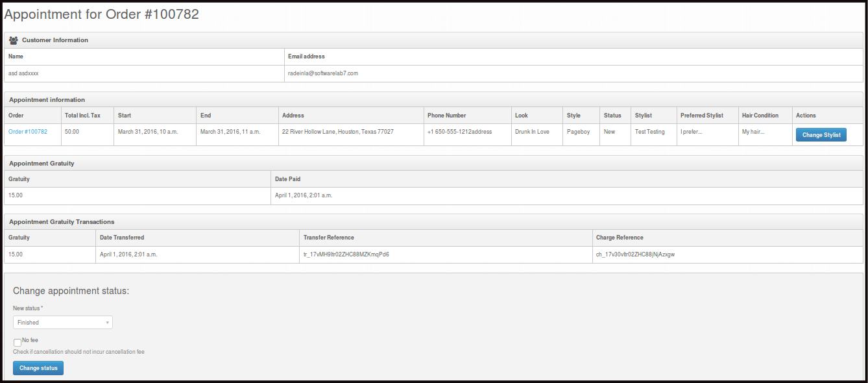Click the Transfer Reference column header
The image size is (868, 383).
tap(329, 238)
